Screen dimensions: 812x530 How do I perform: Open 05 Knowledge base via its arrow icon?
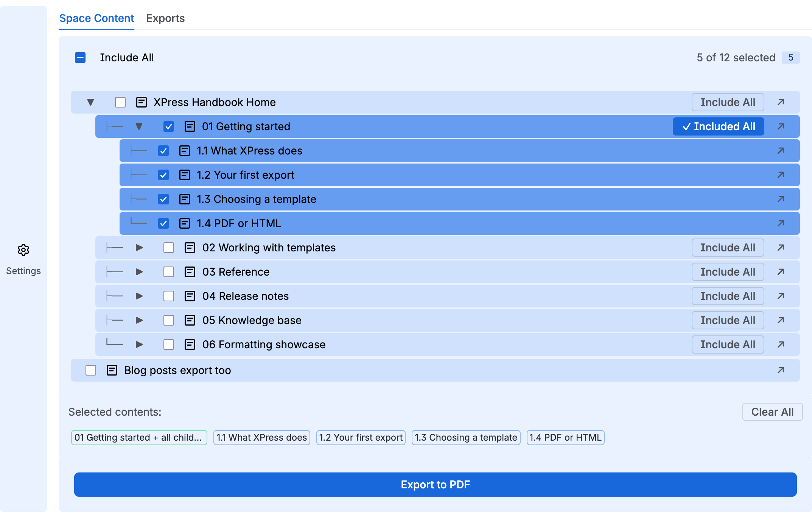point(781,320)
